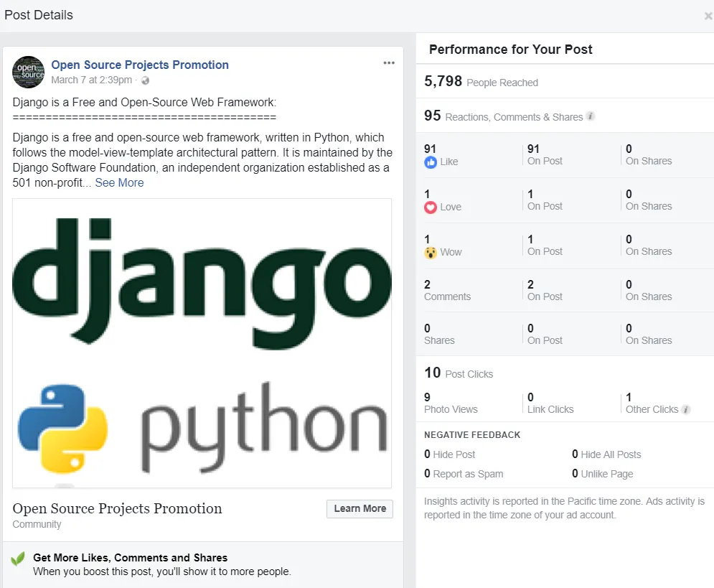Click the Open Source page profile avatar

tap(28, 72)
